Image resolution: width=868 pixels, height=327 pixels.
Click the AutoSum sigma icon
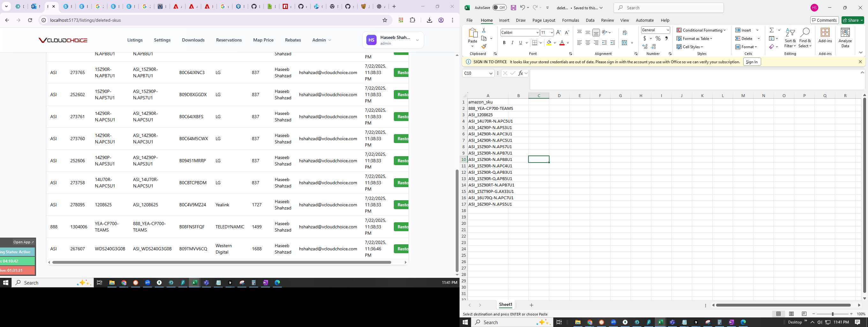tap(772, 30)
